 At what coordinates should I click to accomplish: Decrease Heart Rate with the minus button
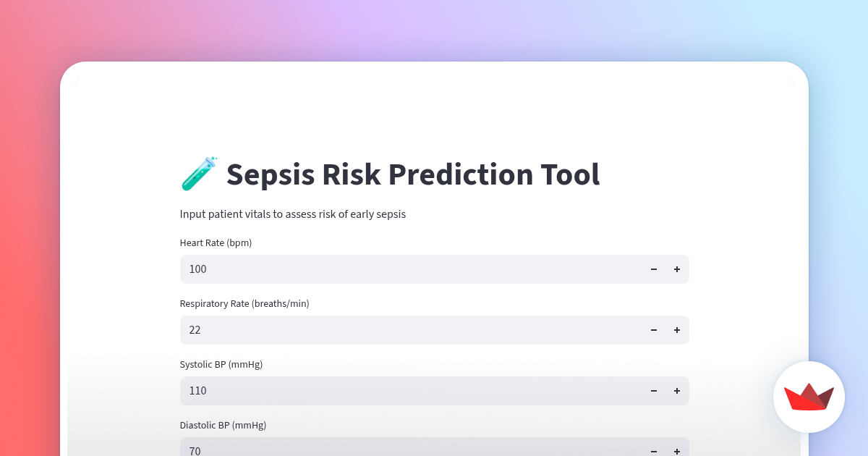coord(654,269)
